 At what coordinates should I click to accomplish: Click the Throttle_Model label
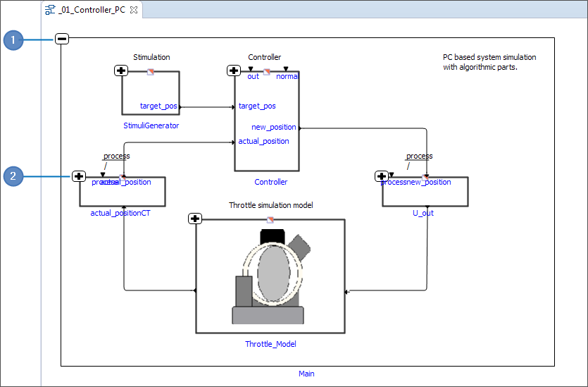click(270, 344)
